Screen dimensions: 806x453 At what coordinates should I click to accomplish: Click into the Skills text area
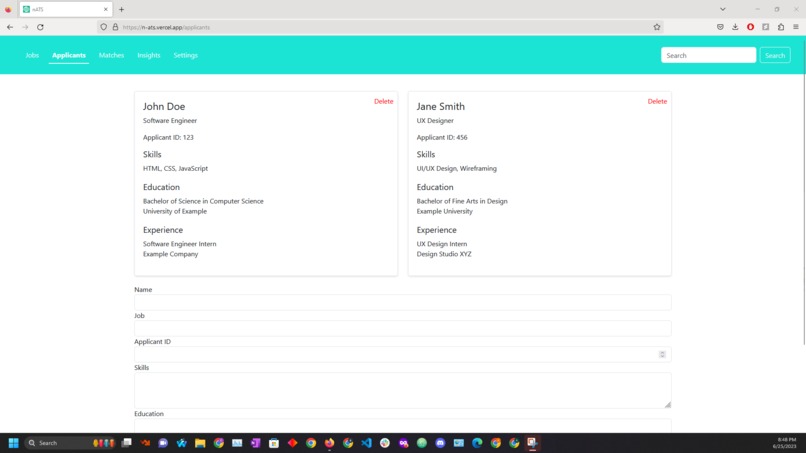(x=402, y=390)
